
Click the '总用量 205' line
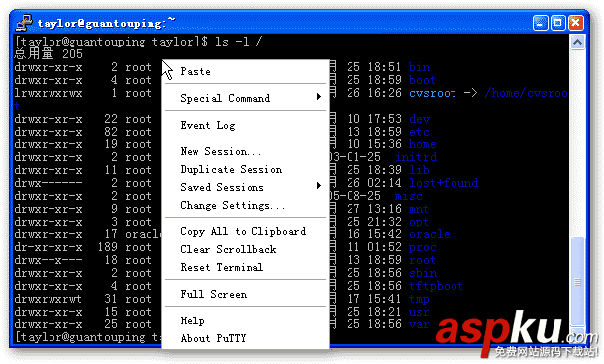[49, 54]
